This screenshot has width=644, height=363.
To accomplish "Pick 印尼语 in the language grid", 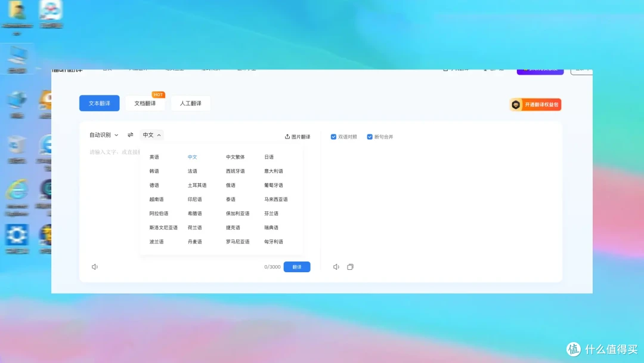I will [194, 199].
